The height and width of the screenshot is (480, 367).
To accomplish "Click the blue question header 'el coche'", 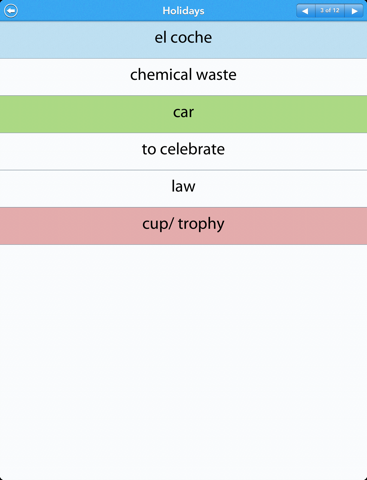I will click(183, 40).
